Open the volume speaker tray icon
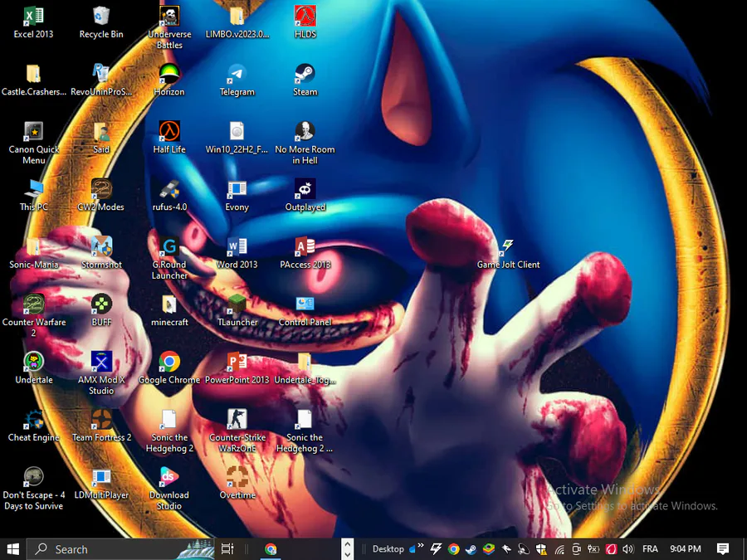Viewport: 747px width, 560px height. pos(628,549)
